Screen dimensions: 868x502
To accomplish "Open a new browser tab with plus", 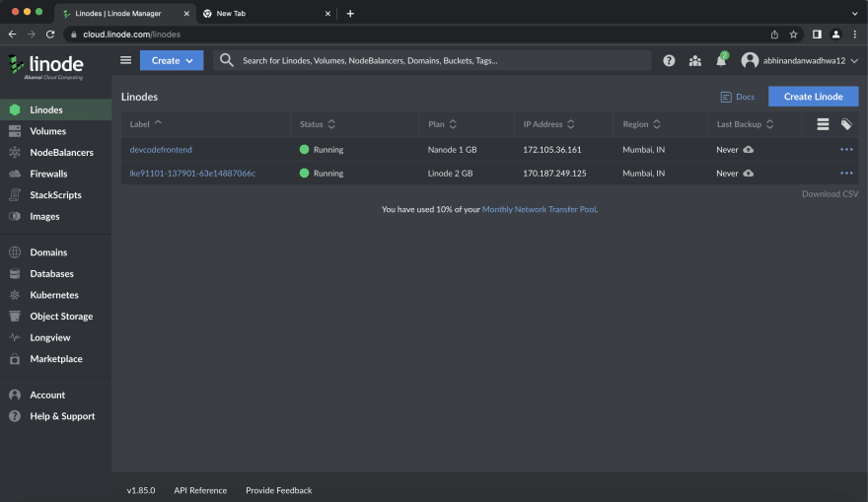I will [x=350, y=13].
